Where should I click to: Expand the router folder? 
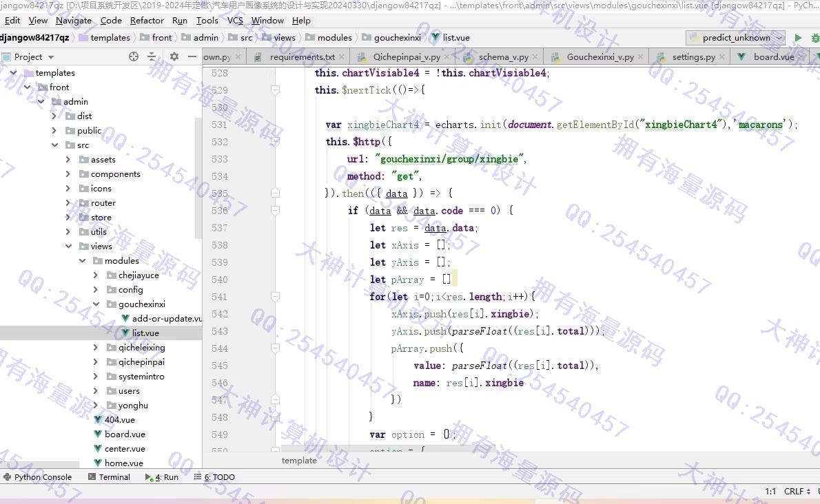click(x=68, y=202)
